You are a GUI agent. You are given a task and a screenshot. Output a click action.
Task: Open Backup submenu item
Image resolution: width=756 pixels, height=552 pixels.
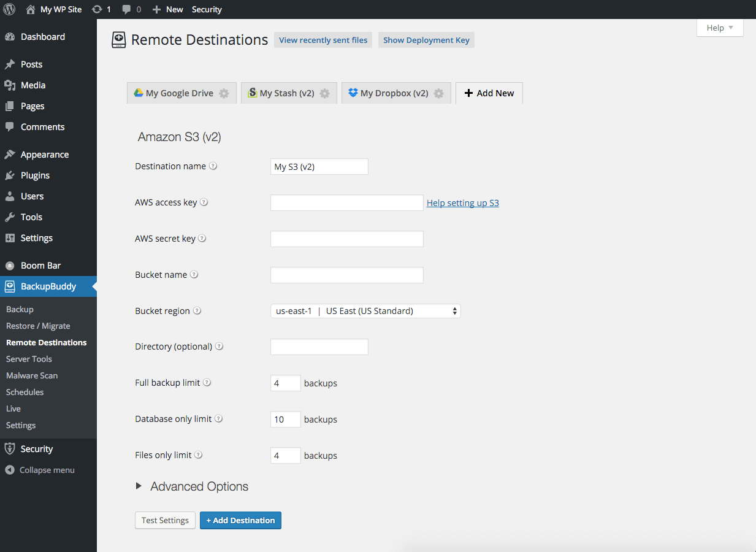tap(20, 309)
